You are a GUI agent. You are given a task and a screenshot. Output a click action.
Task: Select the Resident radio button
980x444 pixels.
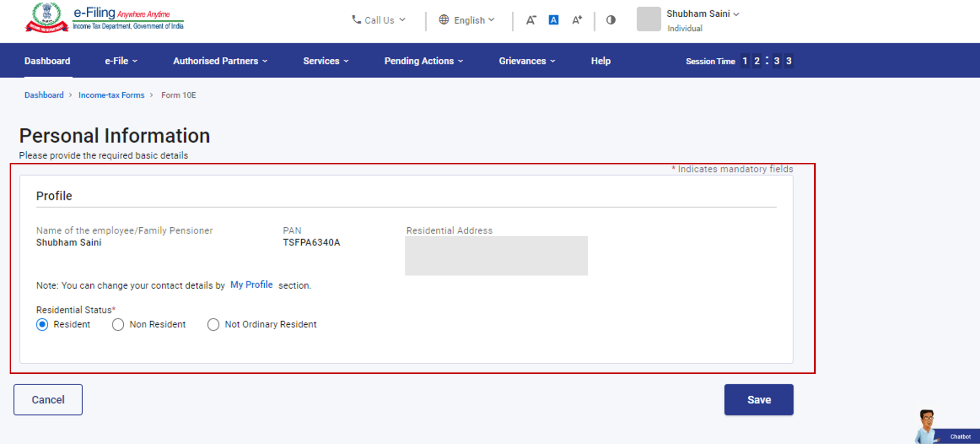(43, 325)
